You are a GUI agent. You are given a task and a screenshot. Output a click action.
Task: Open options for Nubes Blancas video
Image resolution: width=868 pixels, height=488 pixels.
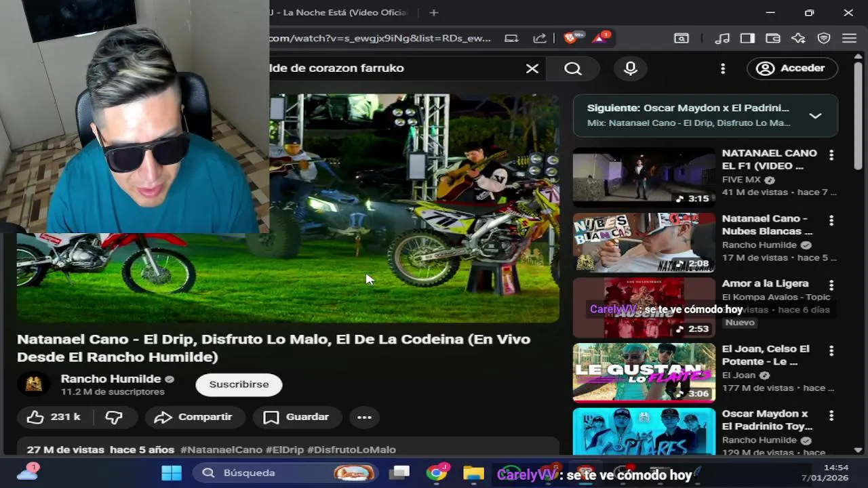coord(831,221)
